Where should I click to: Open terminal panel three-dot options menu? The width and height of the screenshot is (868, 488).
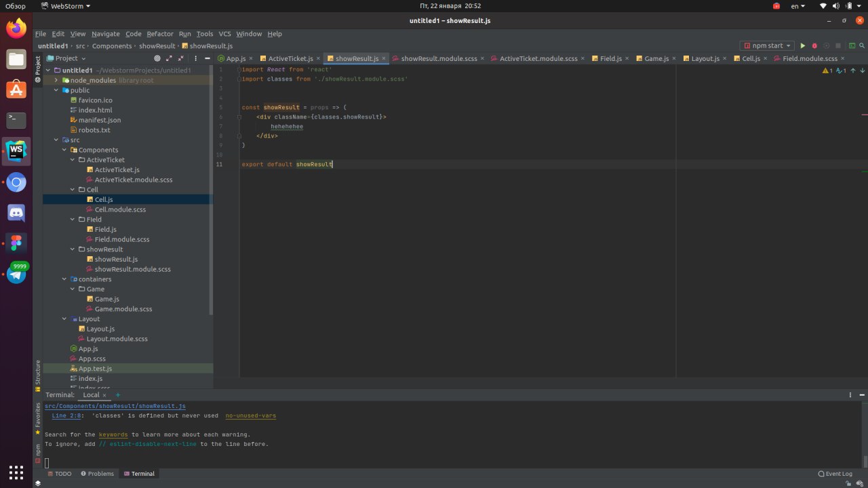coord(850,394)
